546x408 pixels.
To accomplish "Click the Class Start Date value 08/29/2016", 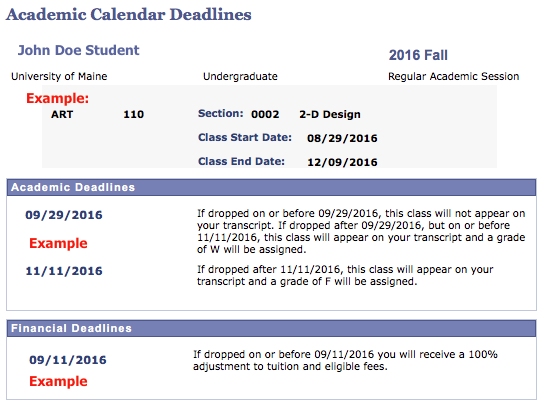I will pos(342,138).
